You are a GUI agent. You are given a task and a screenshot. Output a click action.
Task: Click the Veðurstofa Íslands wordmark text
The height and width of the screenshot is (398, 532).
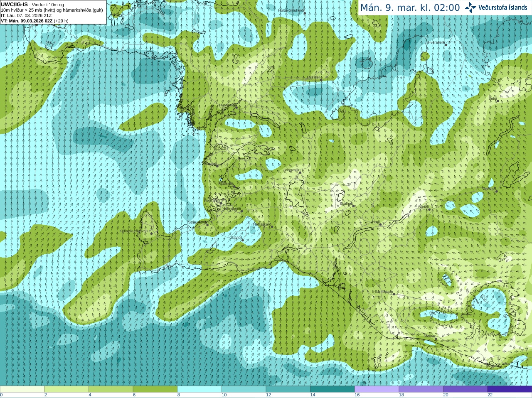click(x=502, y=7)
